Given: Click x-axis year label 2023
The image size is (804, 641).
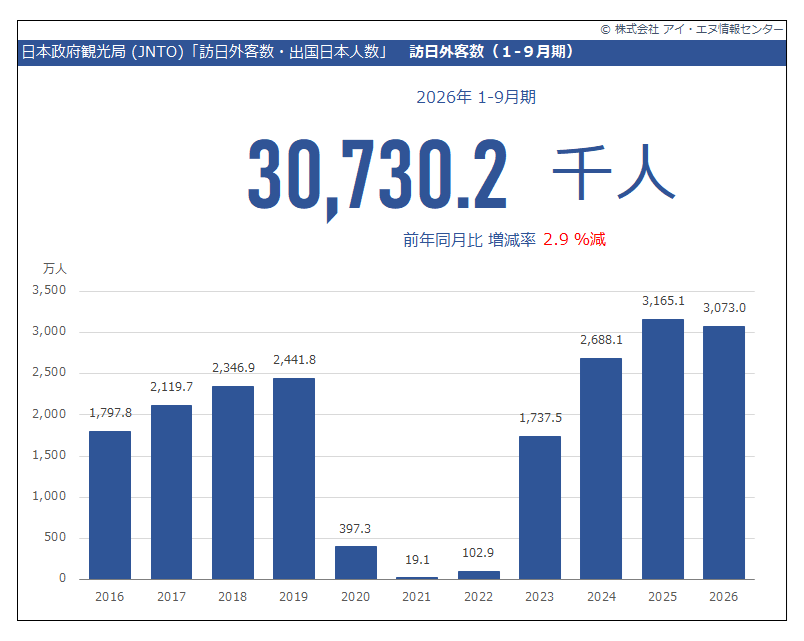Looking at the screenshot, I should tap(540, 596).
